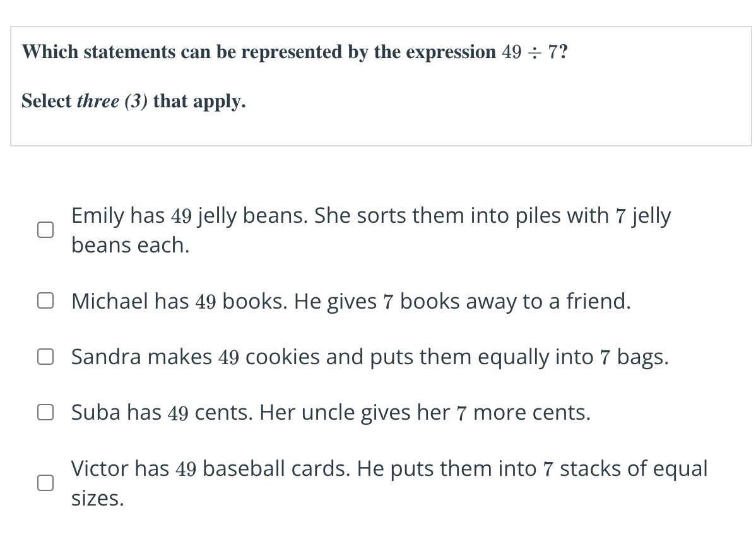The image size is (756, 539).
Task: Click the italic word 'three' in the instructions
Action: 98,101
